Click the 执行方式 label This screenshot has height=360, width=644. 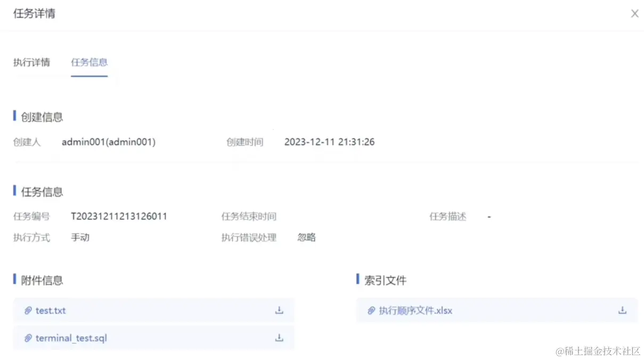tap(31, 237)
